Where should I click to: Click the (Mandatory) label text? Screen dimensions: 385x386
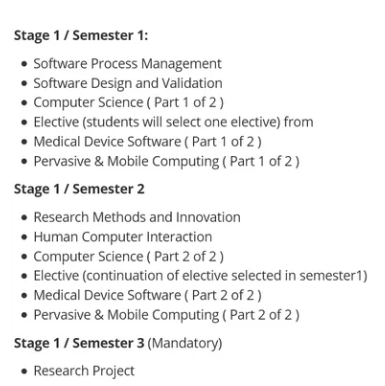[185, 343]
